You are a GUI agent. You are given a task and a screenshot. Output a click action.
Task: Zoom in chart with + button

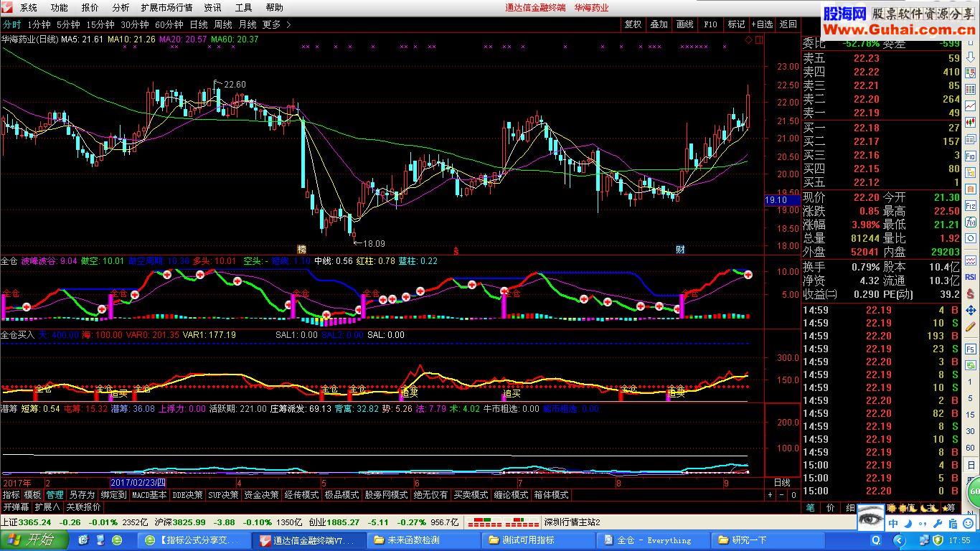click(x=771, y=495)
